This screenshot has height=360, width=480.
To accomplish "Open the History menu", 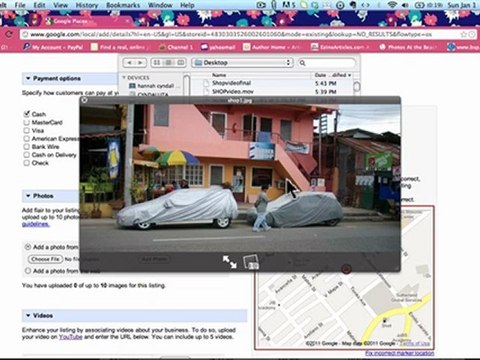I will click(87, 5).
